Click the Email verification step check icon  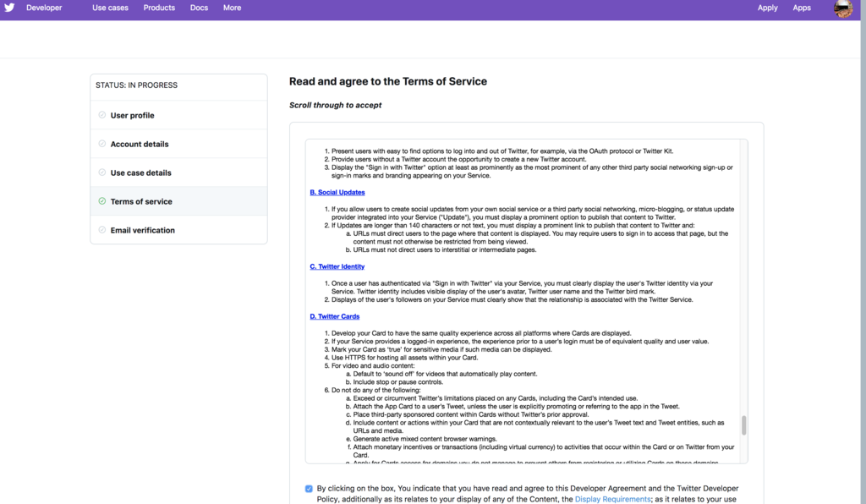pos(102,230)
